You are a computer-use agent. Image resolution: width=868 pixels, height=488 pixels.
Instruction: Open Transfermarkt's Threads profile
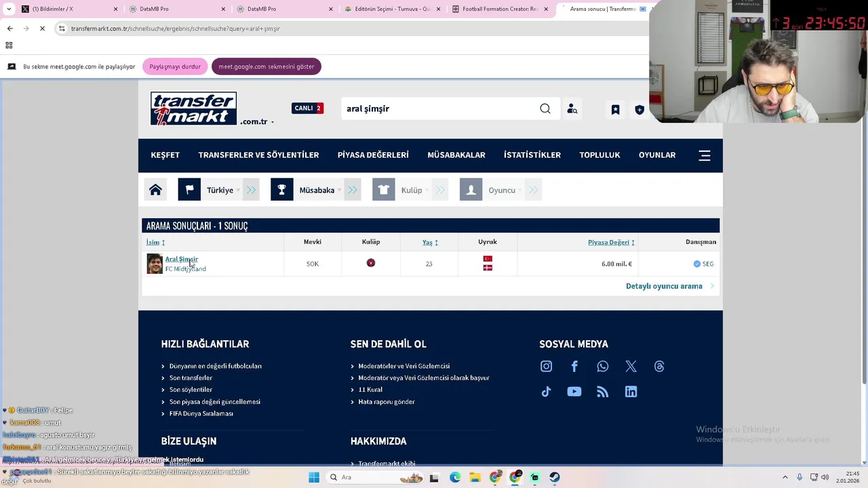click(x=659, y=366)
